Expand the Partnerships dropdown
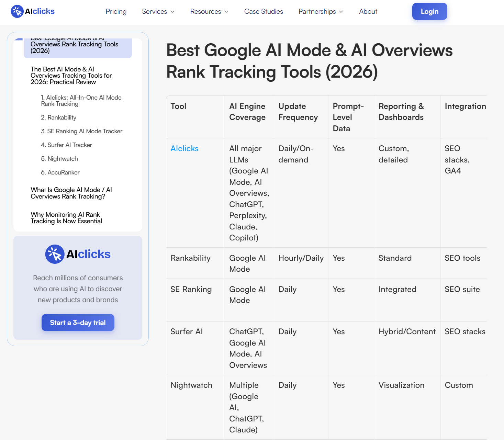Image resolution: width=504 pixels, height=440 pixels. (320, 11)
